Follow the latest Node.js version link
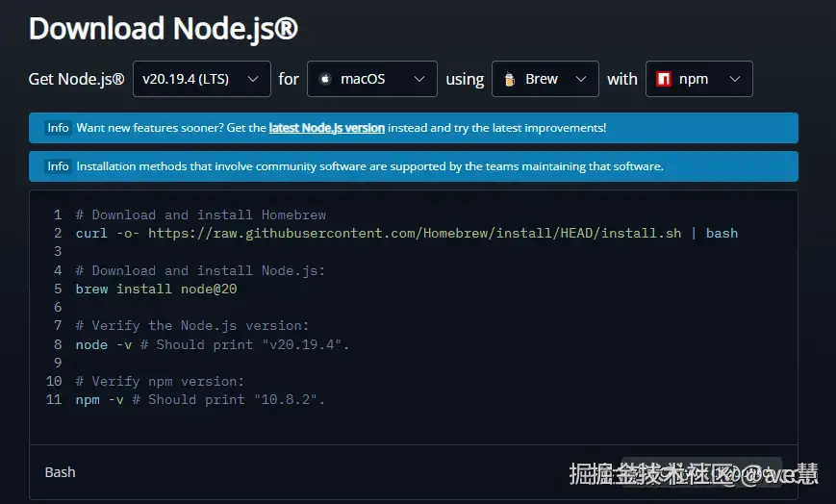This screenshot has height=504, width=836. tap(326, 128)
